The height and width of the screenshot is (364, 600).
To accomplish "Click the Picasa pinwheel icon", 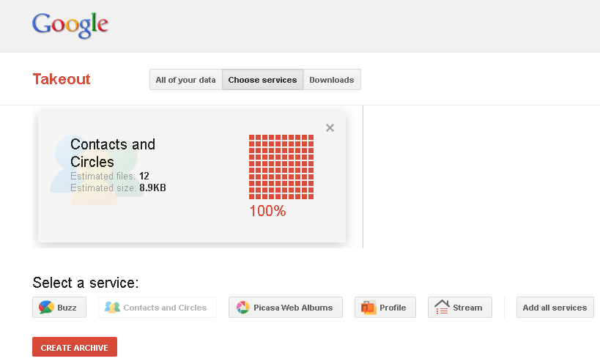I will (242, 308).
